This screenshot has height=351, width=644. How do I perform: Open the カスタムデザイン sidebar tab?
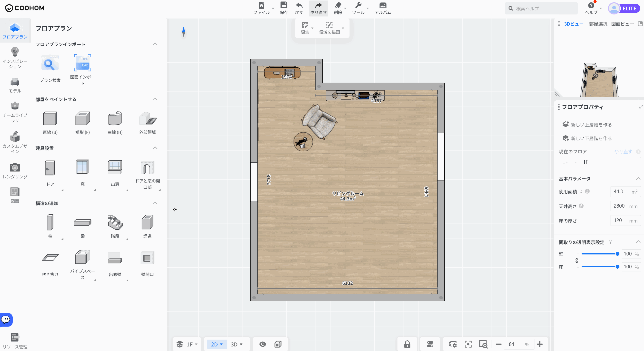pyautogui.click(x=15, y=142)
